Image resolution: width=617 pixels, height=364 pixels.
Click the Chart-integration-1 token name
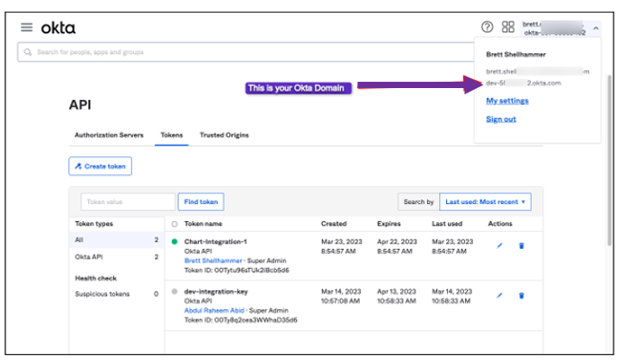tap(215, 242)
